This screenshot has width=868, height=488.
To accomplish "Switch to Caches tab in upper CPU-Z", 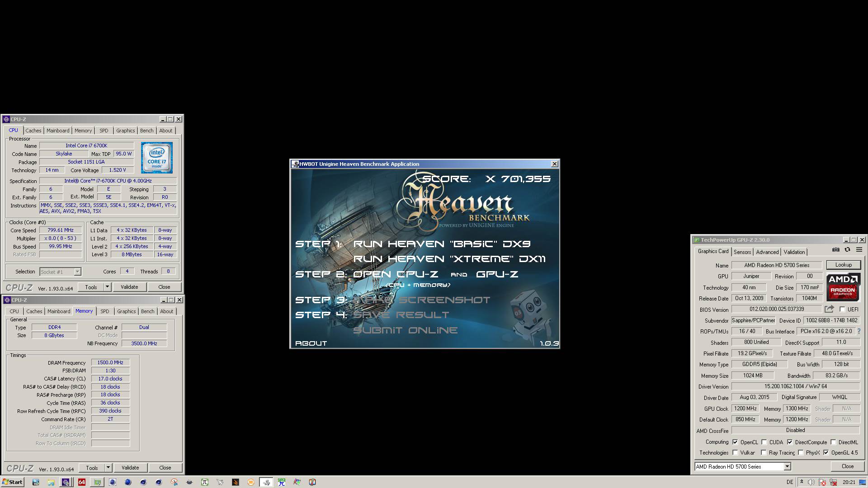I will 33,131.
